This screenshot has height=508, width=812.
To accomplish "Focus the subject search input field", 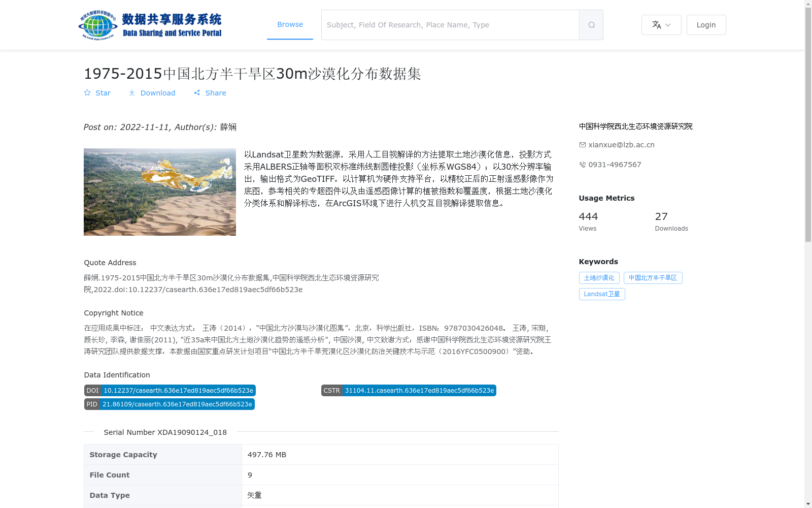I will 450,25.
